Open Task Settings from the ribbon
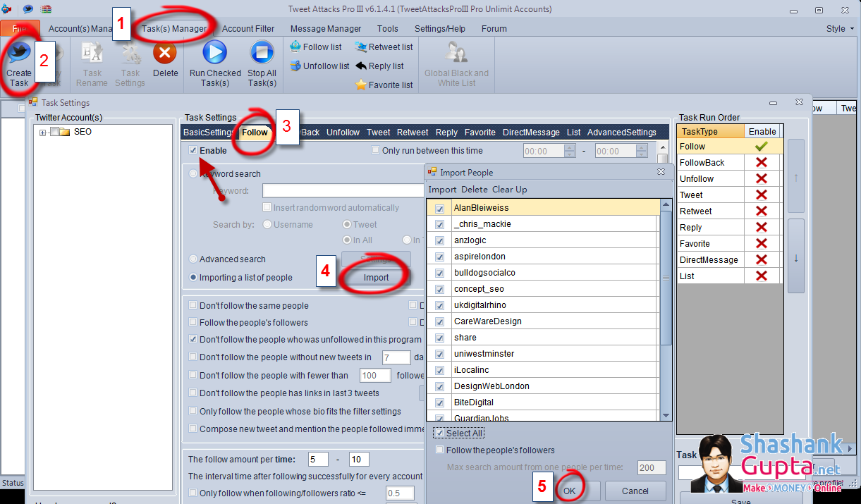Image resolution: width=861 pixels, height=504 pixels. (130, 64)
